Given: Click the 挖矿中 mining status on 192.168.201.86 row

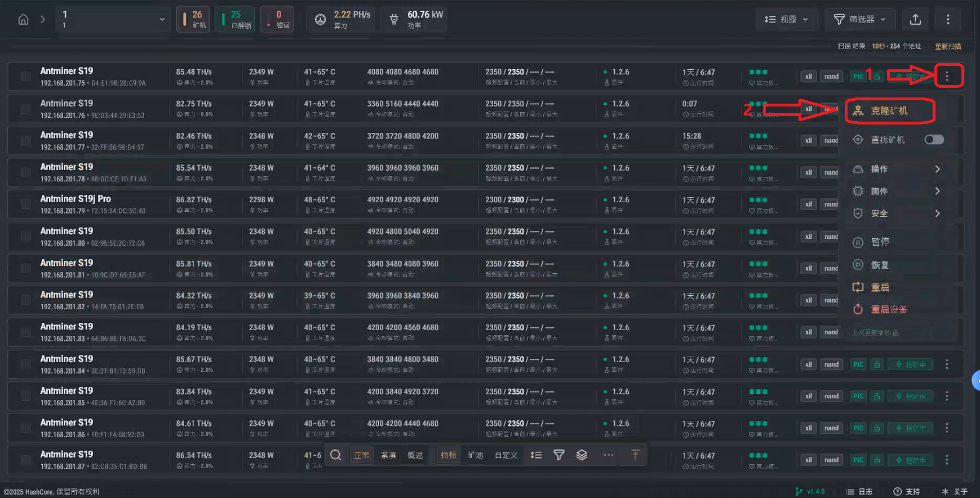Looking at the screenshot, I should click(911, 428).
